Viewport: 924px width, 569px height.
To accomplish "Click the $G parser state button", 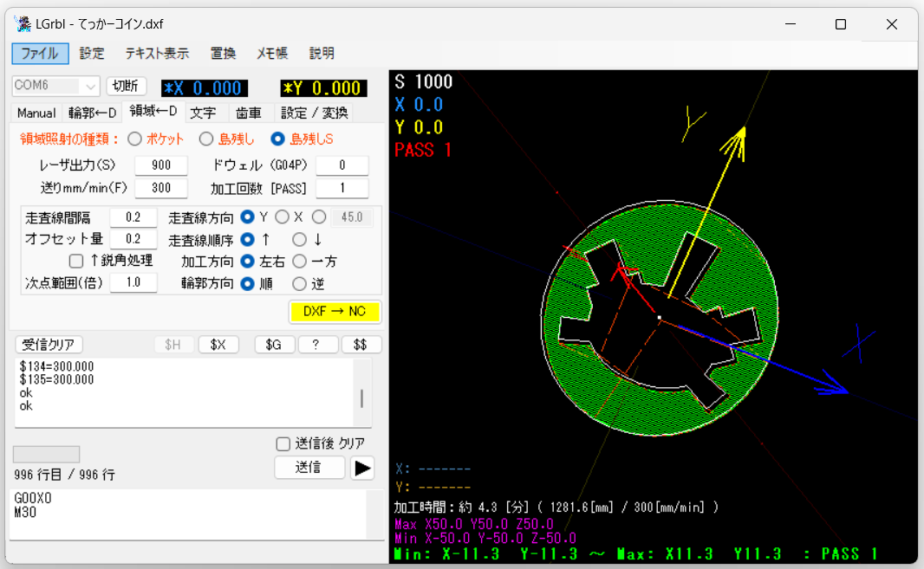I will [274, 345].
